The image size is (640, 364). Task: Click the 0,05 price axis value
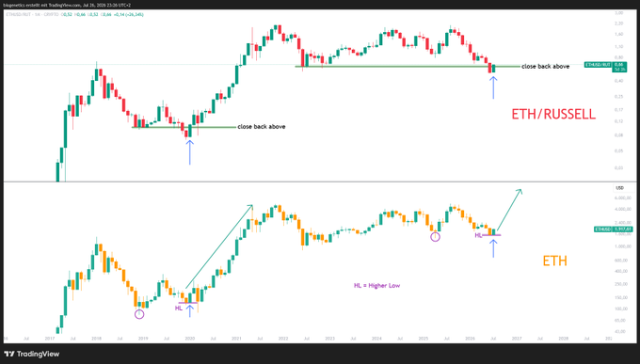618,151
